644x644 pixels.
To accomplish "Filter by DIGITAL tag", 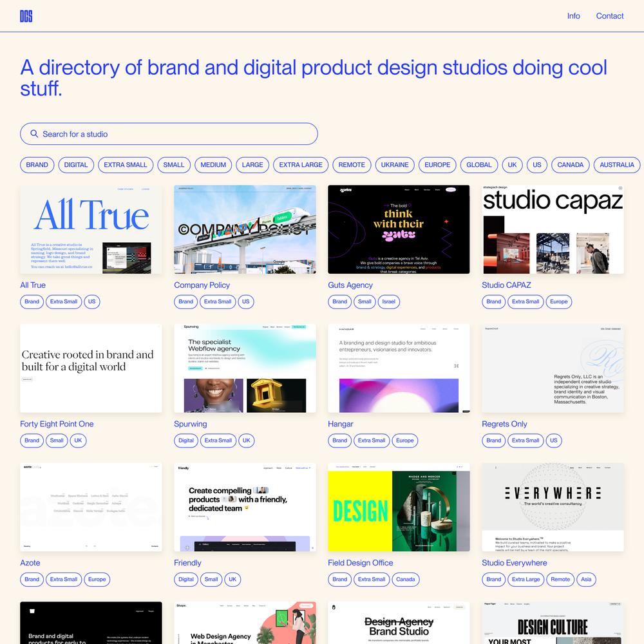I will [x=76, y=165].
